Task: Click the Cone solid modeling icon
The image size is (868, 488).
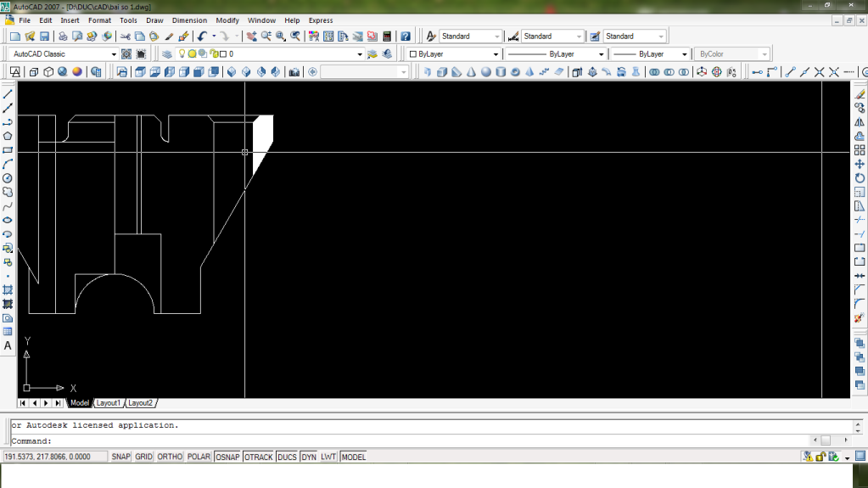Action: coord(471,72)
